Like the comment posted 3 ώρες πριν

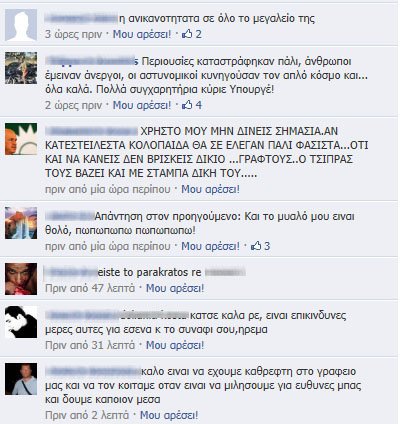coord(142,34)
